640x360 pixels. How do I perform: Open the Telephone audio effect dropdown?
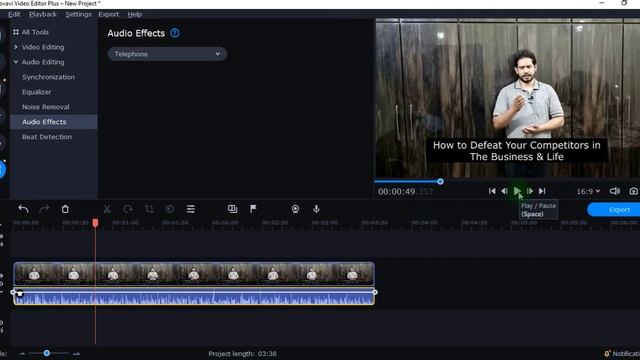point(167,54)
